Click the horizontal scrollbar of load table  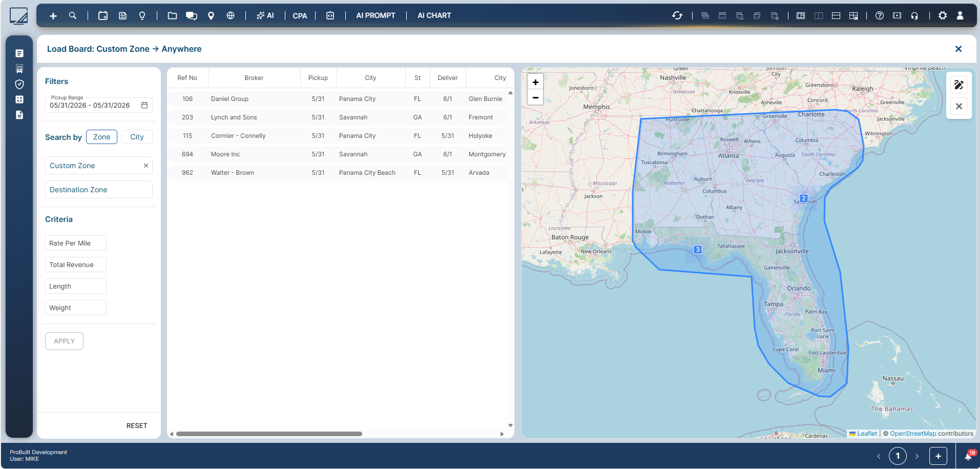pyautogui.click(x=269, y=434)
